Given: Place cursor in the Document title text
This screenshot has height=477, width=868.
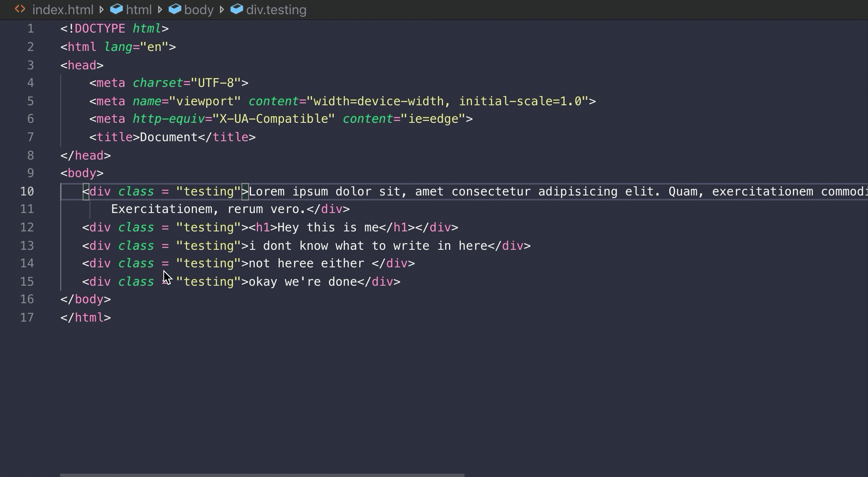Looking at the screenshot, I should (x=168, y=137).
